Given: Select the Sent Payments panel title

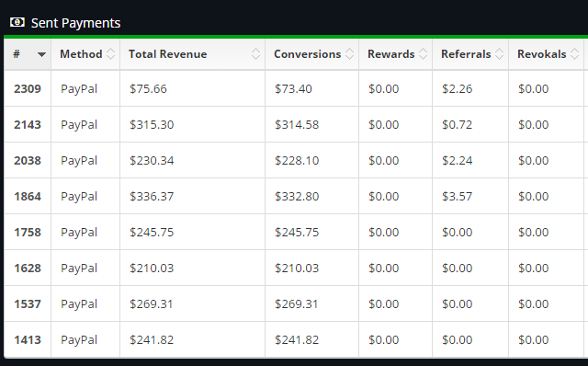Looking at the screenshot, I should click(75, 23).
